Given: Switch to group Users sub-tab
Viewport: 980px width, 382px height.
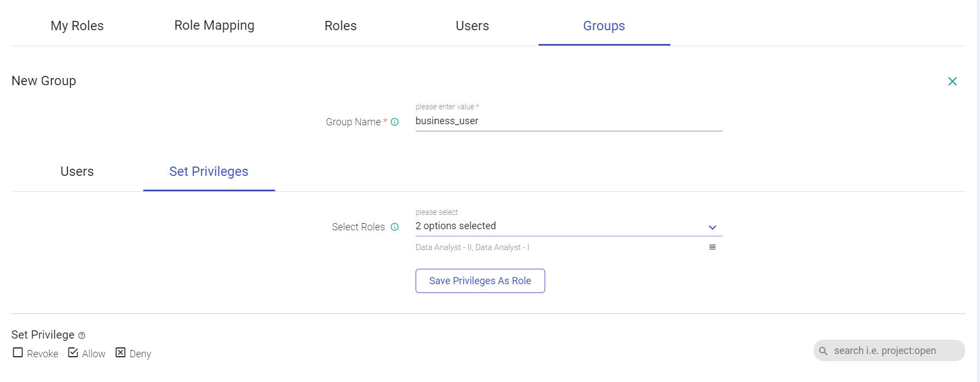Looking at the screenshot, I should tap(77, 171).
